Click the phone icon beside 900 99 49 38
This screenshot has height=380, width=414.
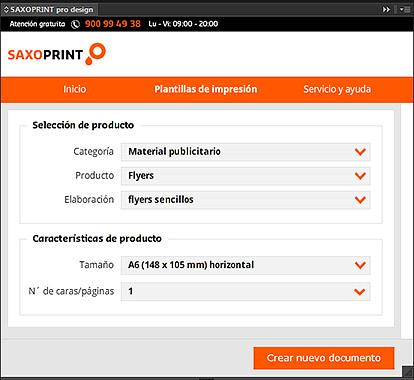tap(76, 24)
